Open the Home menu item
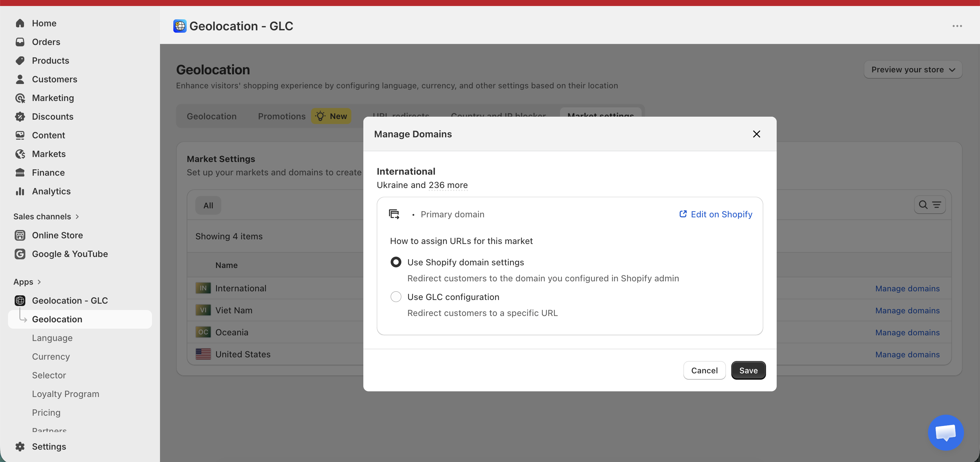980x462 pixels. pyautogui.click(x=44, y=23)
